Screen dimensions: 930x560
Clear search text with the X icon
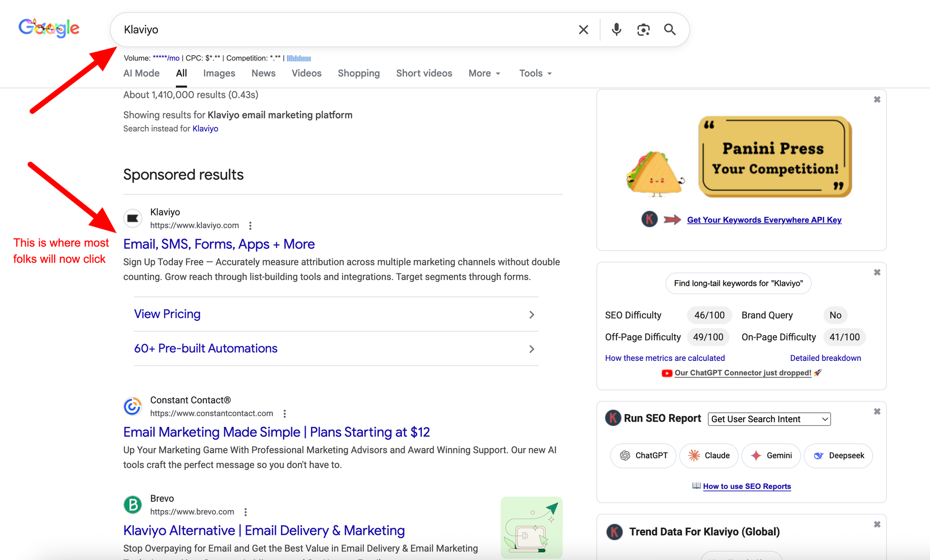click(583, 30)
